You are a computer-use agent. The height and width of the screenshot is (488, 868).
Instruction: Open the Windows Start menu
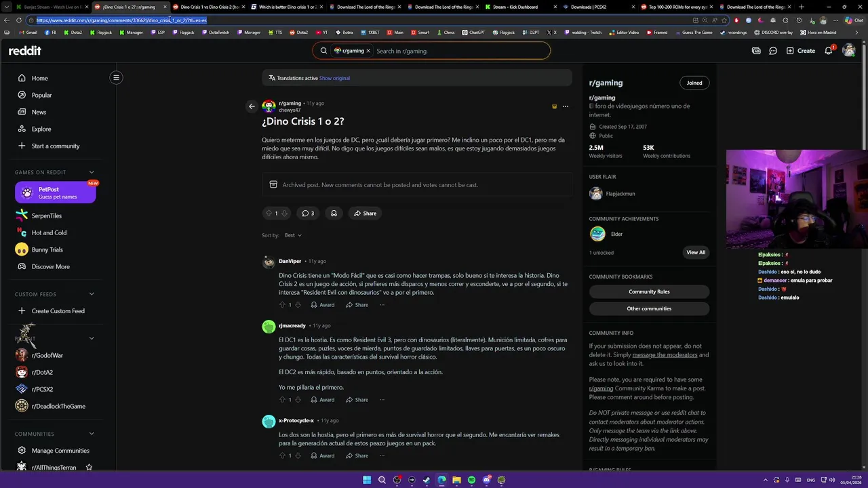(x=367, y=480)
